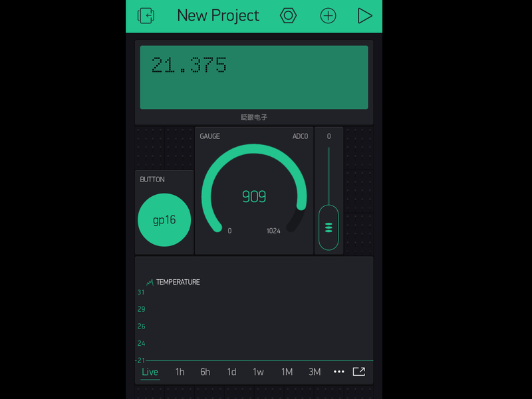This screenshot has width=532, height=399.
Task: Open the chart's three-dot more options
Action: (339, 372)
